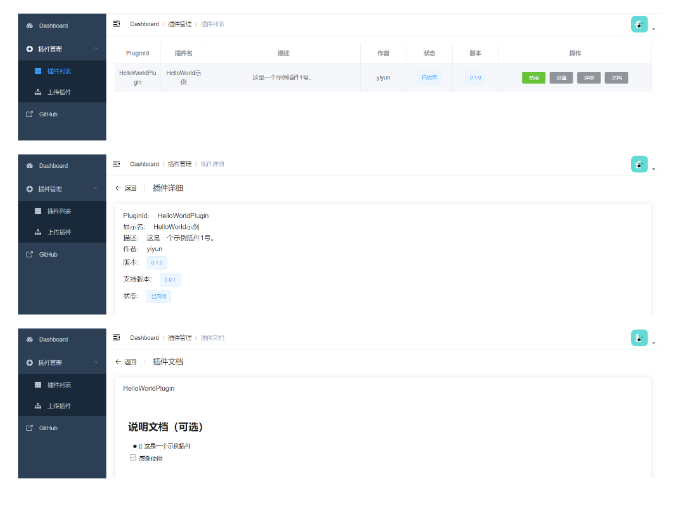This screenshot has height=506, width=692.
Task: Open GitHub menu label on 插件详细 page
Action: [48, 255]
